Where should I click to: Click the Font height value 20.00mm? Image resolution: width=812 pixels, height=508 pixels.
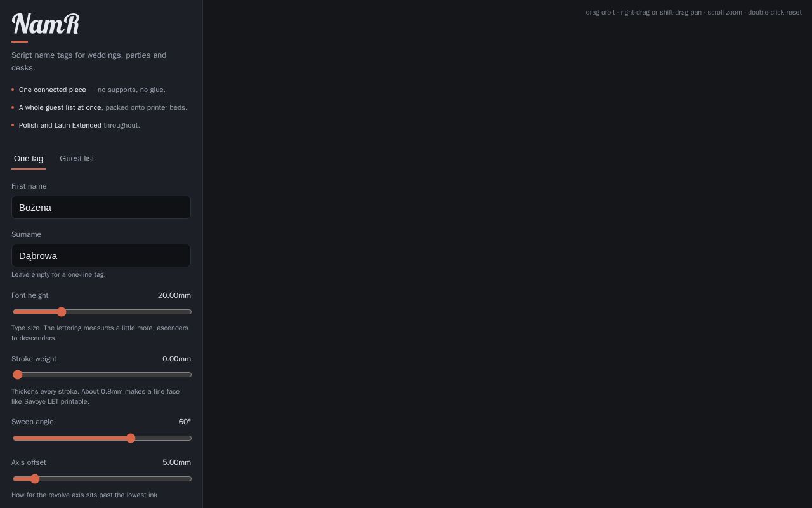[x=174, y=295]
